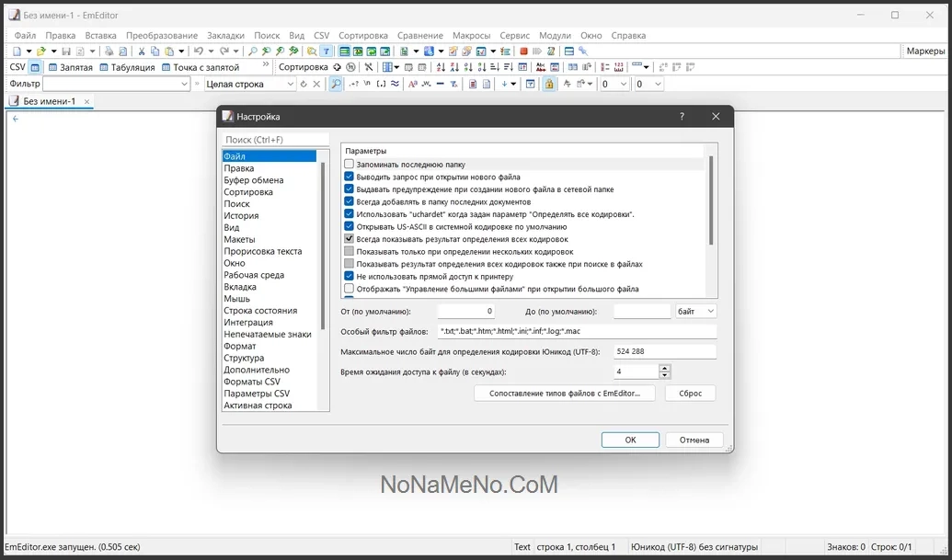Toggle 'Не использовать прямой доступ к принтеру' checkbox

coord(350,276)
